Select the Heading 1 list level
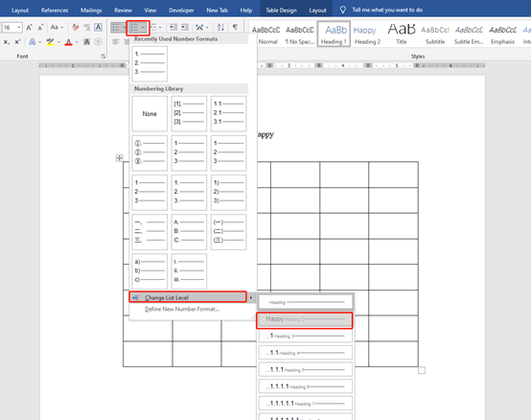The width and height of the screenshot is (531, 420). point(306,302)
